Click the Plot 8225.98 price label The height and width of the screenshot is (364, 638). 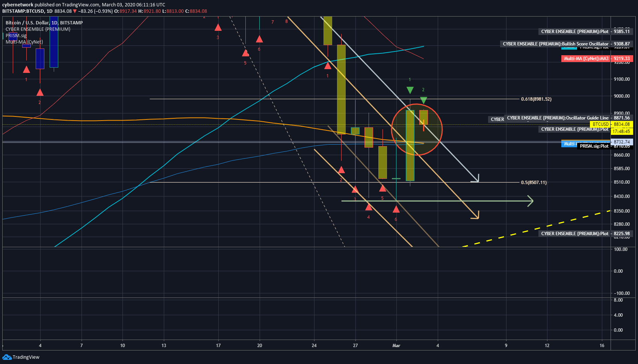coord(585,234)
